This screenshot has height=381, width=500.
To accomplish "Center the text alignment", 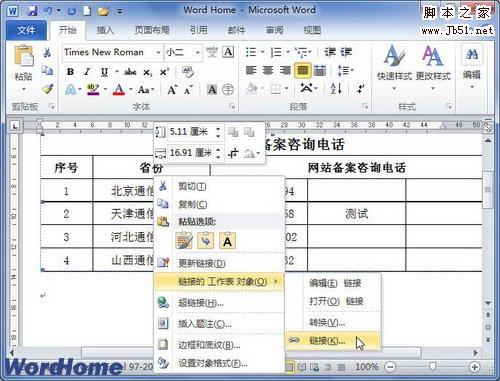I will point(268,70).
